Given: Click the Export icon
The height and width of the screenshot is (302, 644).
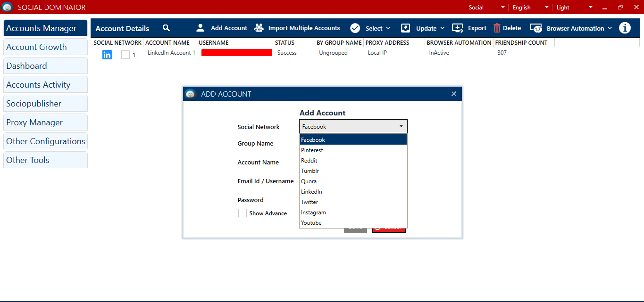Looking at the screenshot, I should pyautogui.click(x=458, y=28).
